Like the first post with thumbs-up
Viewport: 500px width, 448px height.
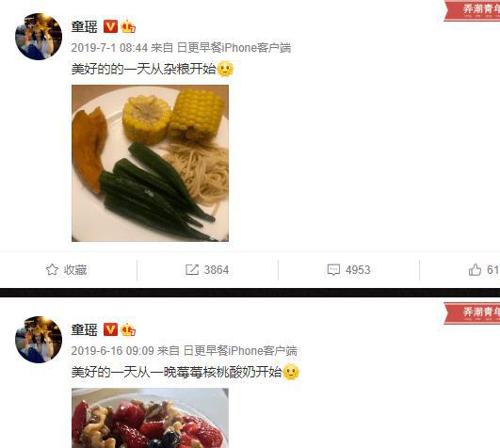[x=475, y=269]
